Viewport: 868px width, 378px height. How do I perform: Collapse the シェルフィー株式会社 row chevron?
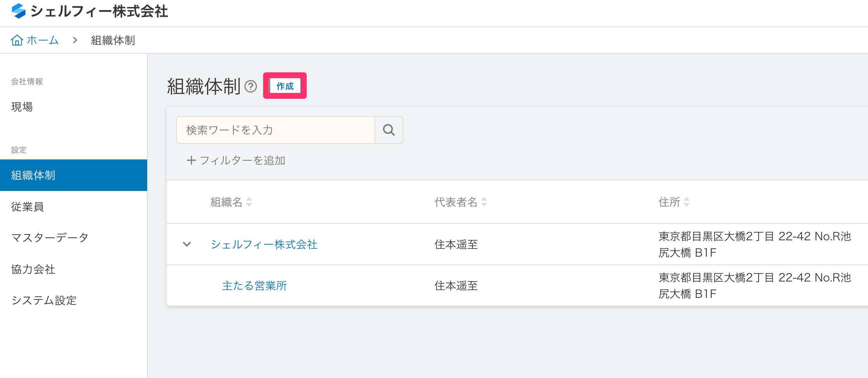[187, 244]
